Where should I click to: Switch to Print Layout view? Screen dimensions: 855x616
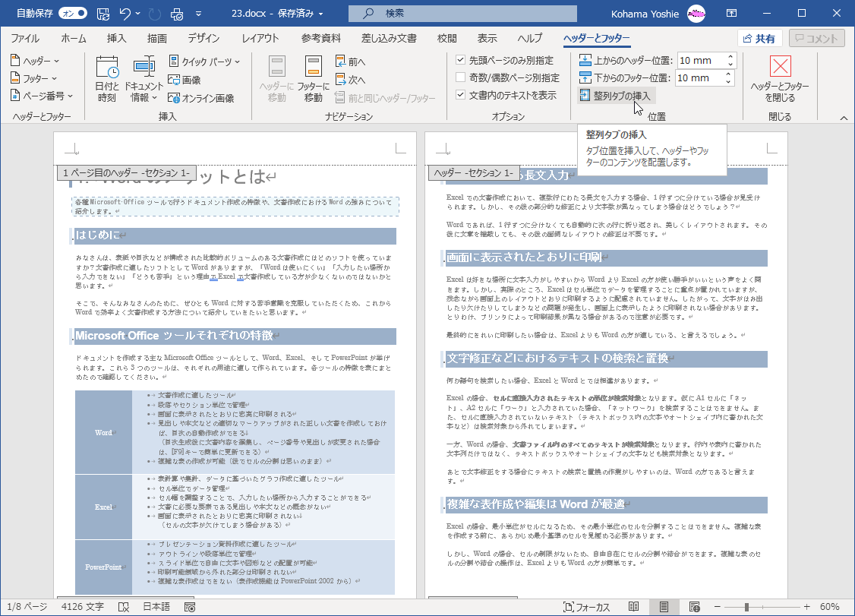664,607
